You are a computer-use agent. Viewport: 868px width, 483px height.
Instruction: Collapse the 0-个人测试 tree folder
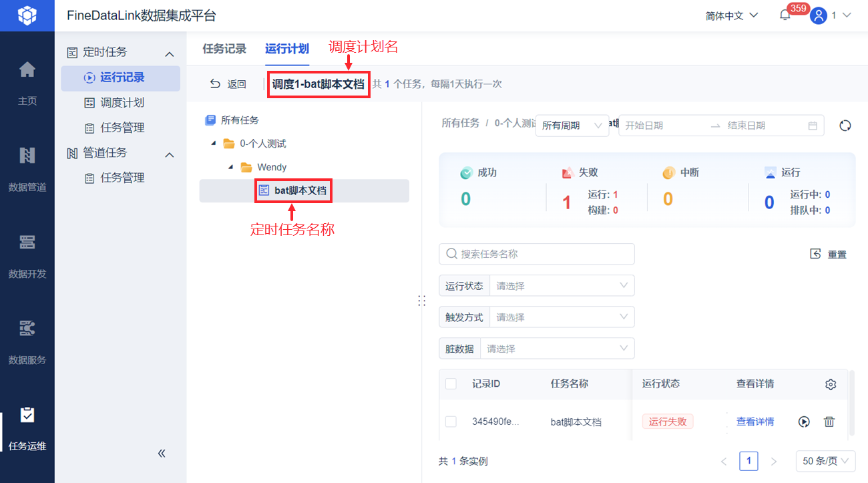point(214,144)
